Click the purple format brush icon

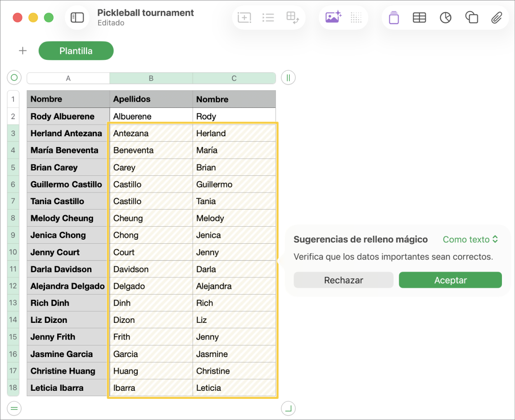click(x=394, y=18)
